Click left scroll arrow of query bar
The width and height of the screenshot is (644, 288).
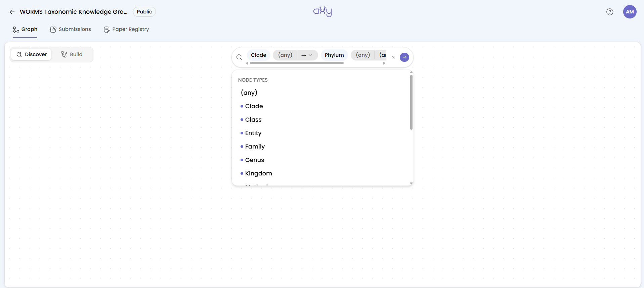click(247, 63)
